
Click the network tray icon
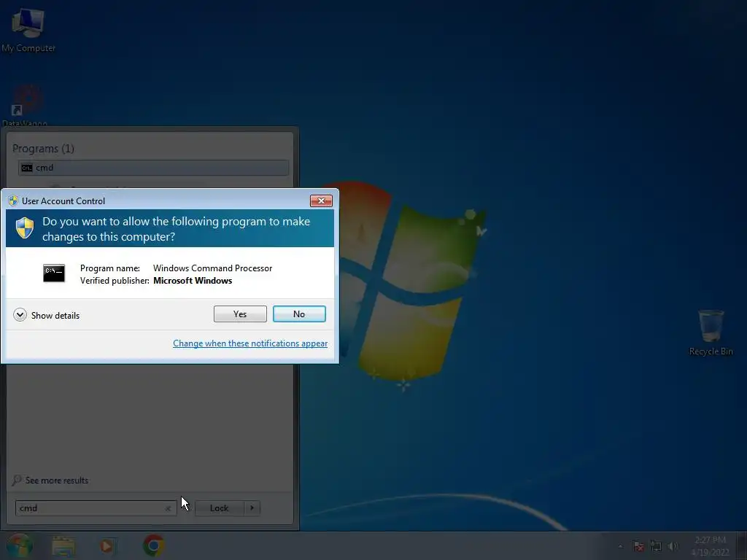pos(656,546)
